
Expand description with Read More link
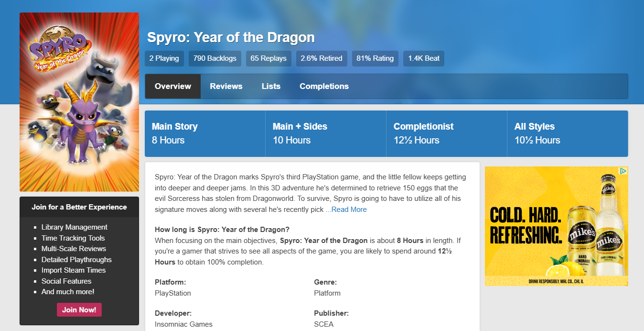tap(349, 210)
